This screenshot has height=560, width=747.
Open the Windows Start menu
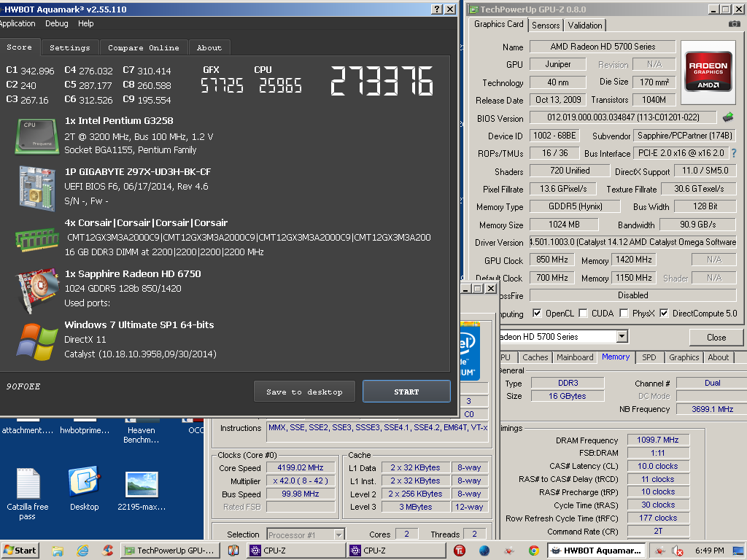click(20, 551)
